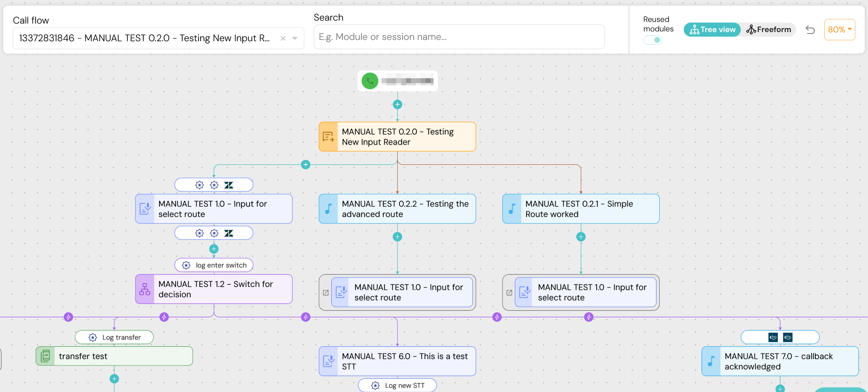Expand the Call flow dropdown arrow

coord(295,38)
